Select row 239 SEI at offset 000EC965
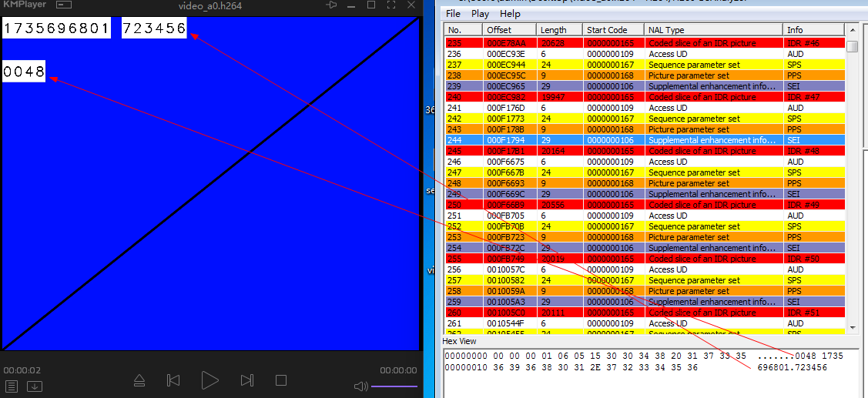The width and height of the screenshot is (868, 398). pyautogui.click(x=645, y=86)
